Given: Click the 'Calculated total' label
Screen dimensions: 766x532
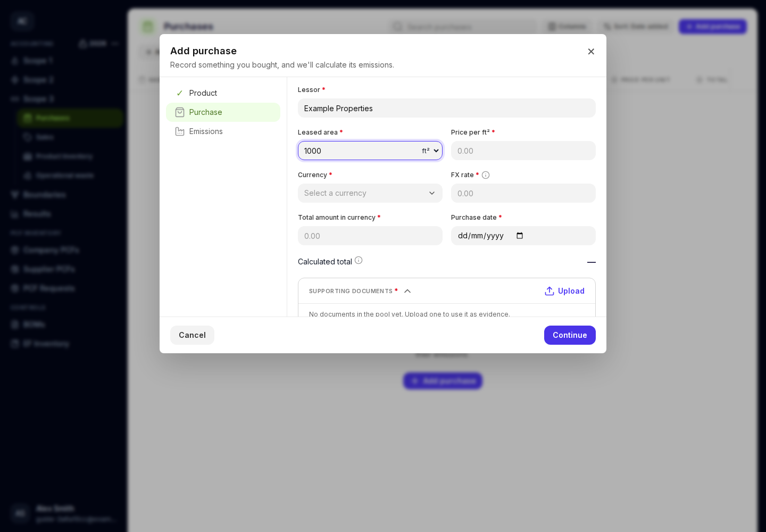Looking at the screenshot, I should 325,262.
